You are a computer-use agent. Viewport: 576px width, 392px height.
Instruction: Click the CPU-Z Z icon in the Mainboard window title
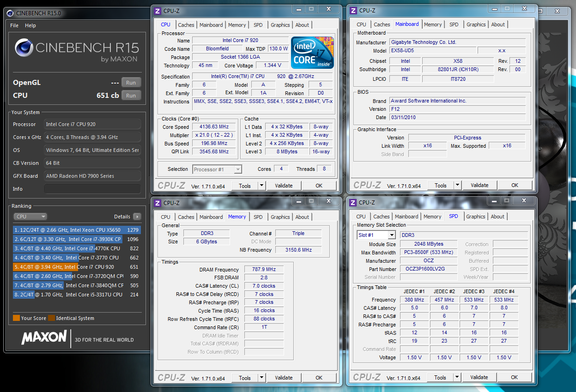pyautogui.click(x=353, y=10)
